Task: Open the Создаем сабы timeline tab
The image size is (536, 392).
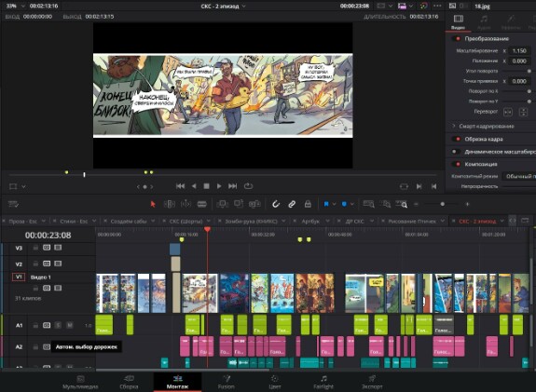Action: pos(129,222)
